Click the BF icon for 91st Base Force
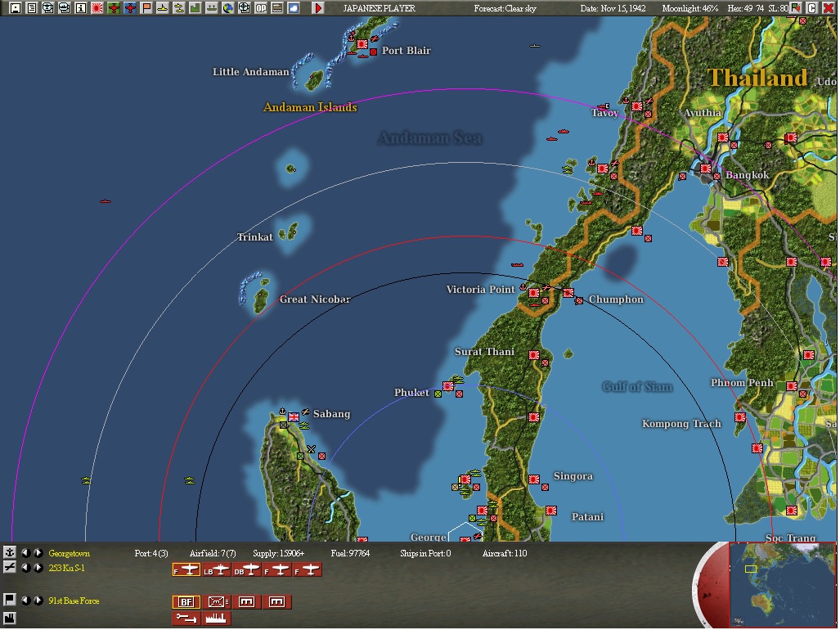The image size is (840, 630). pyautogui.click(x=186, y=601)
